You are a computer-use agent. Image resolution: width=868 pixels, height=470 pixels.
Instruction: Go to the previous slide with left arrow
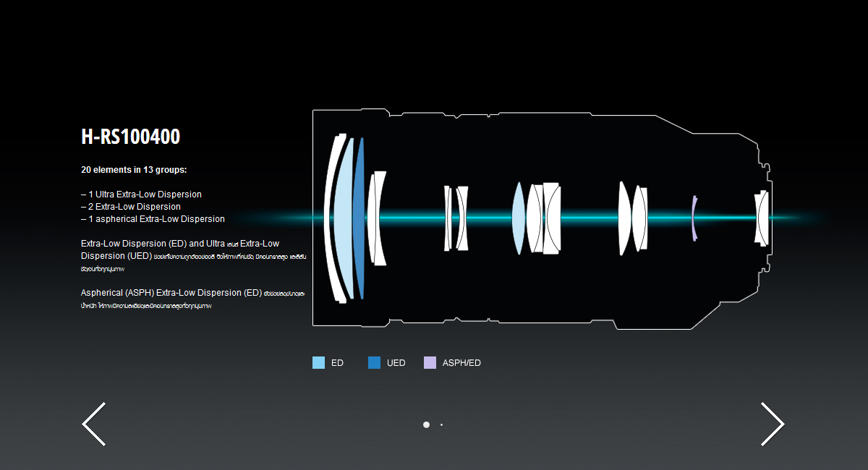(x=94, y=424)
